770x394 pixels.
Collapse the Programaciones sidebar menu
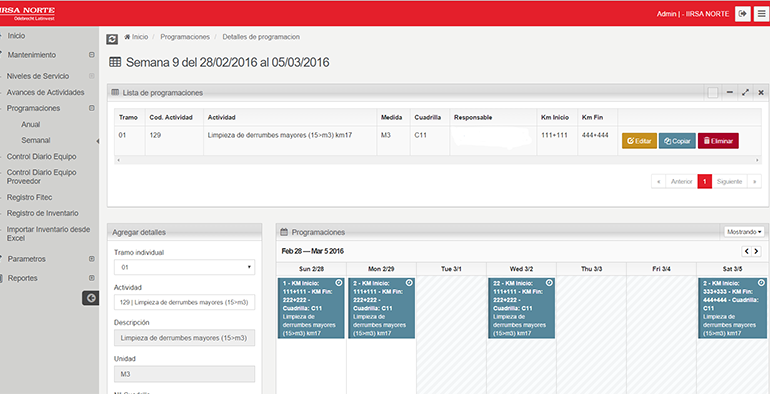pos(91,108)
